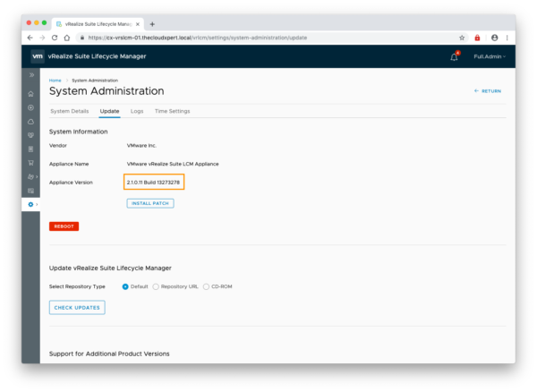
Task: Bookmark page with star icon
Action: pyautogui.click(x=462, y=38)
